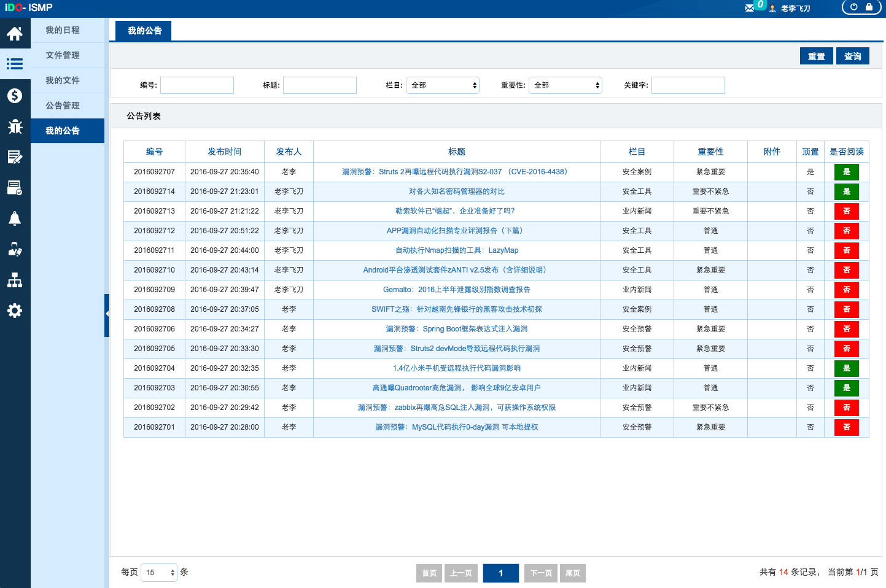Select 公告管理 in the side menu
886x588 pixels.
[63, 106]
